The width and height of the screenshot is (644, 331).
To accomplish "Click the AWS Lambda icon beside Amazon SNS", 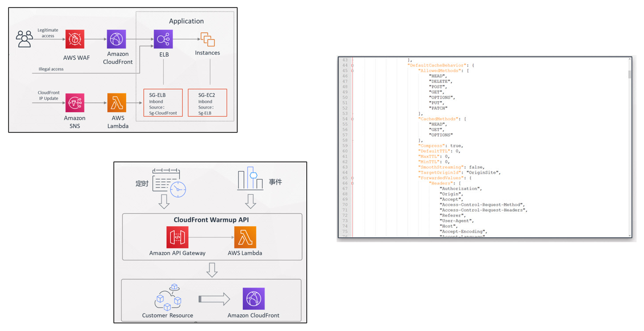I will (x=117, y=103).
